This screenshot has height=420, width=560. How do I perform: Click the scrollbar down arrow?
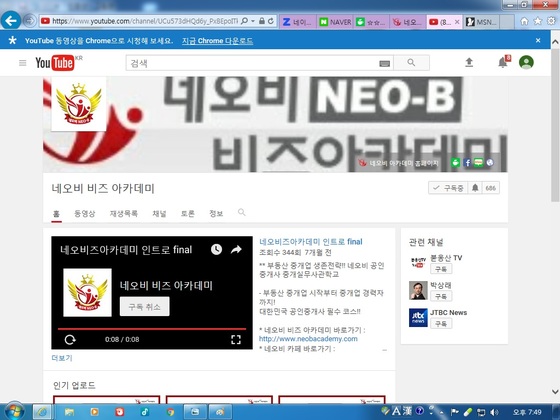coord(555,392)
